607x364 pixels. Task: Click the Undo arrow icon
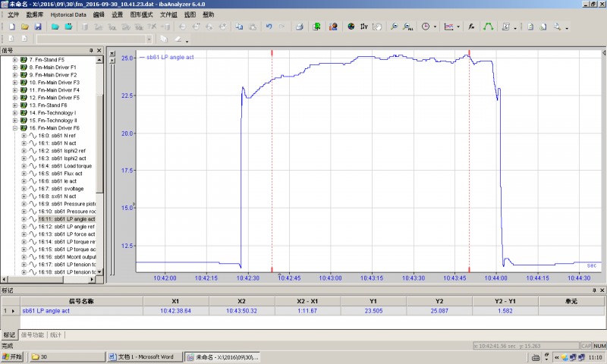[269, 27]
